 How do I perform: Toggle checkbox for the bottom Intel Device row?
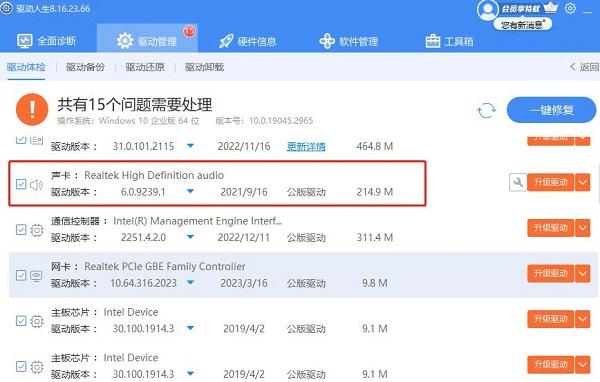click(21, 366)
